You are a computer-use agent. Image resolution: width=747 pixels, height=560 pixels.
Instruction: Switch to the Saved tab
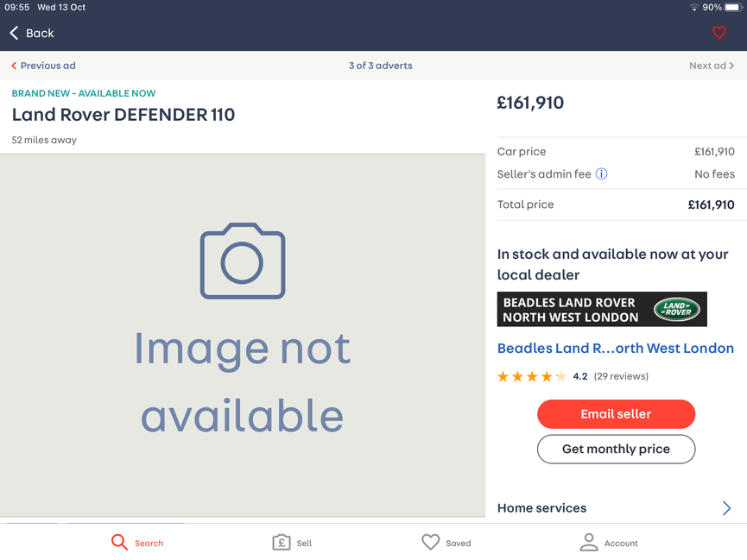tap(446, 543)
